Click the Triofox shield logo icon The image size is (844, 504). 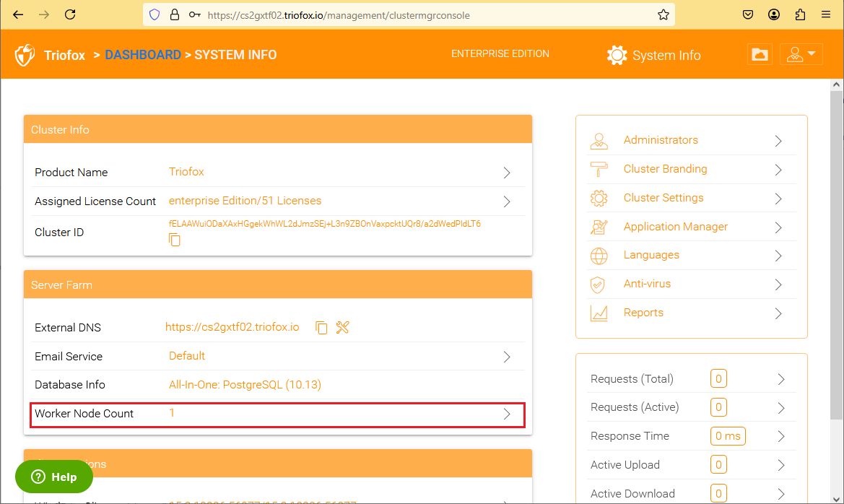(x=25, y=55)
